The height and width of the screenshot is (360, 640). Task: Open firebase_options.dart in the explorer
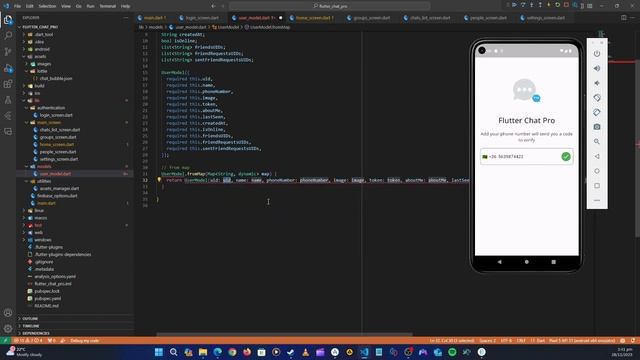pos(57,196)
